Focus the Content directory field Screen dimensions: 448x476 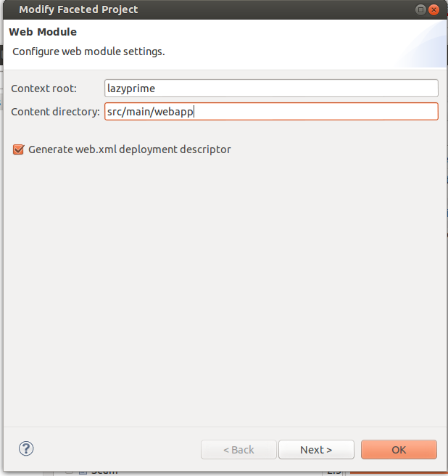pos(271,112)
